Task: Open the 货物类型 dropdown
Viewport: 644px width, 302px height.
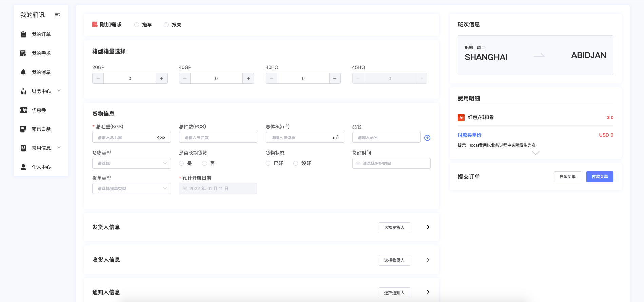Action: tap(132, 163)
